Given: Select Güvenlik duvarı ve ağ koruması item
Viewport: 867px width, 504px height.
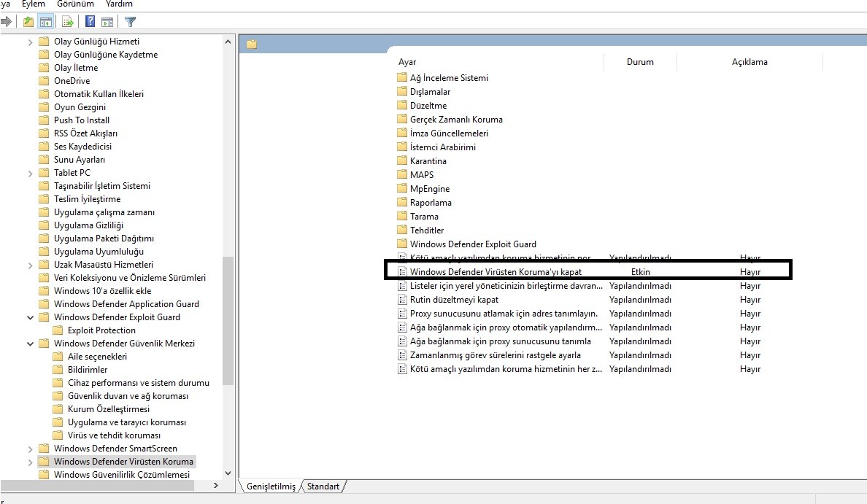Looking at the screenshot, I should point(128,395).
